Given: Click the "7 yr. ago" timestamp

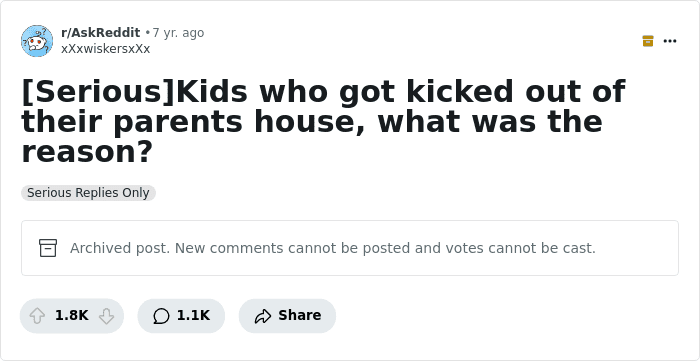Looking at the screenshot, I should [x=178, y=33].
